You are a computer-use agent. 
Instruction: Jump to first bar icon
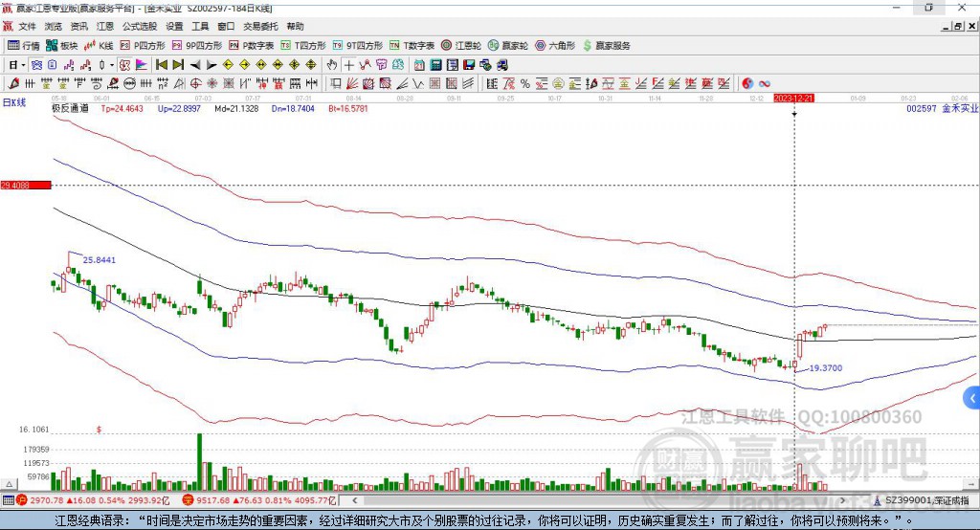pyautogui.click(x=161, y=65)
